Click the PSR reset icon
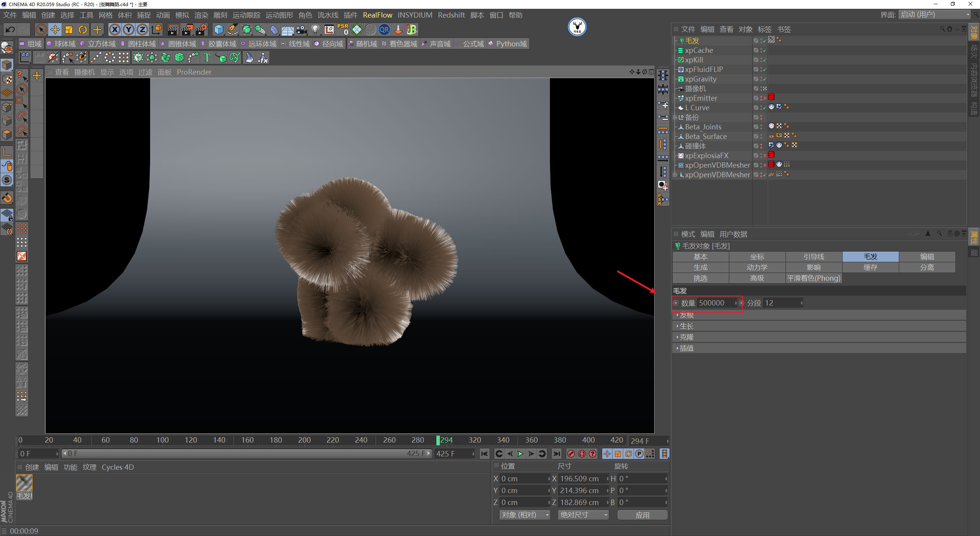Viewport: 980px width, 536px height. click(x=343, y=29)
